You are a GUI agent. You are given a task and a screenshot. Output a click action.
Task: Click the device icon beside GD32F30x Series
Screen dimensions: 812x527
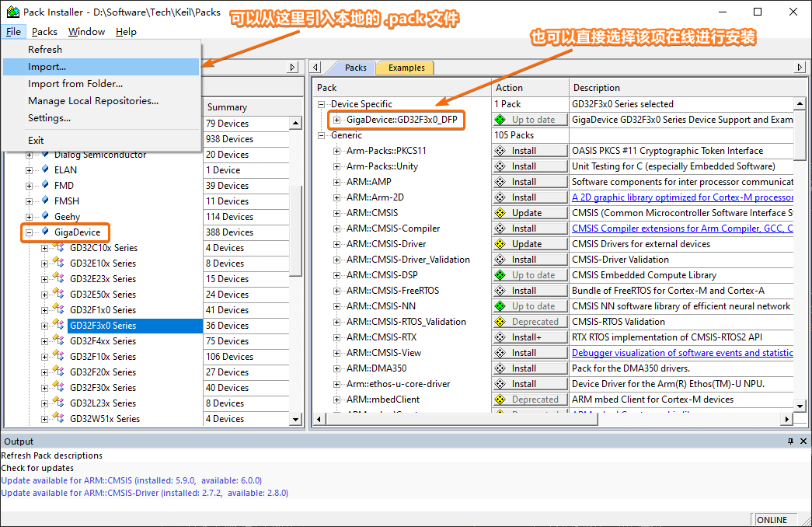59,387
